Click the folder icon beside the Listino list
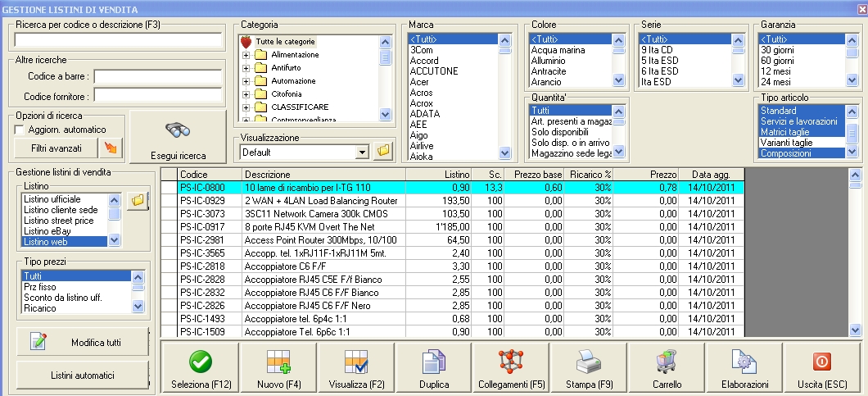The image size is (868, 396). click(138, 202)
